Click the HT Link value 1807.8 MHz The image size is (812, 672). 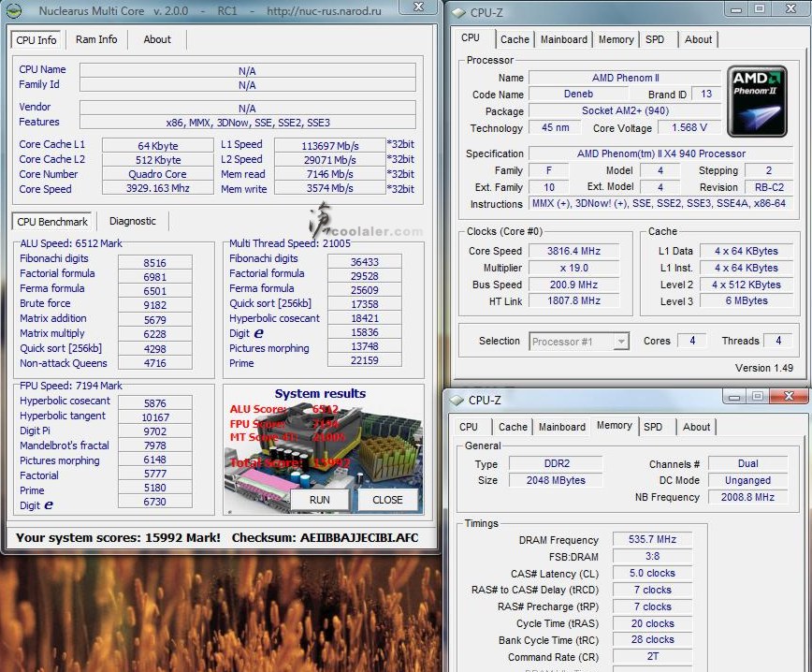[573, 300]
